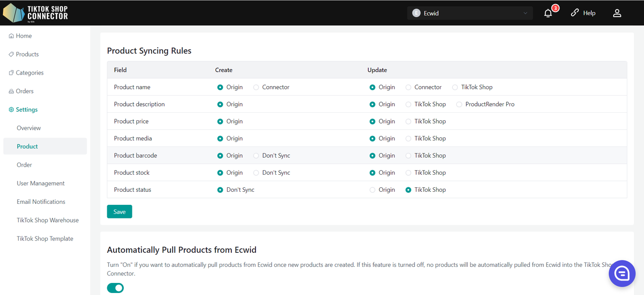The width and height of the screenshot is (644, 295).
Task: Save the Product Syncing Rules
Action: pyautogui.click(x=120, y=211)
